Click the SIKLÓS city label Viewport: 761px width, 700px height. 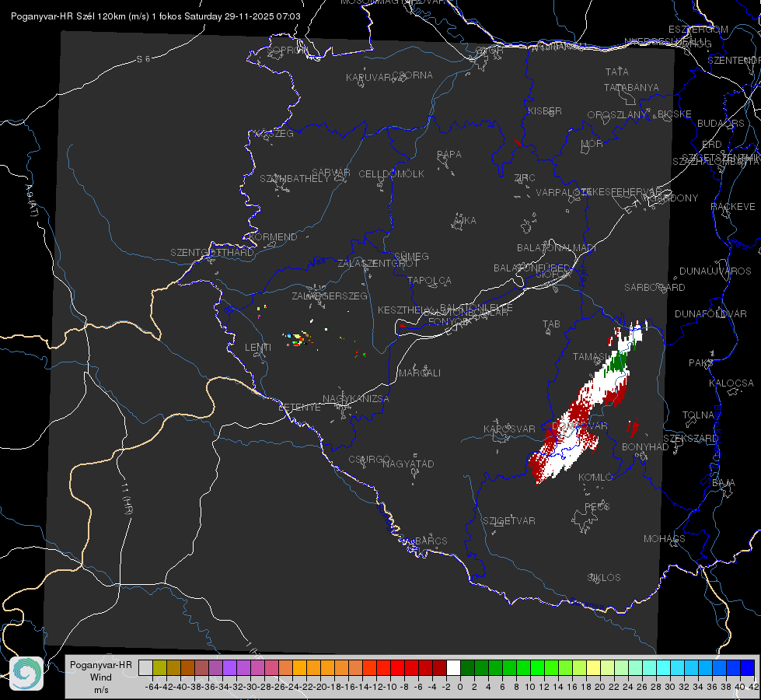604,578
